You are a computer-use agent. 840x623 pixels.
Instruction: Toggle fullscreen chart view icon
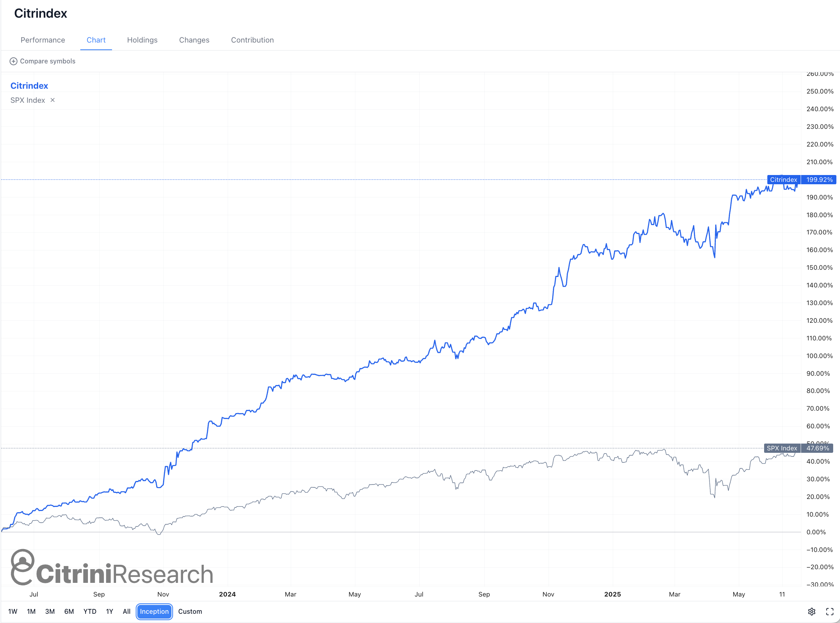[x=830, y=612]
